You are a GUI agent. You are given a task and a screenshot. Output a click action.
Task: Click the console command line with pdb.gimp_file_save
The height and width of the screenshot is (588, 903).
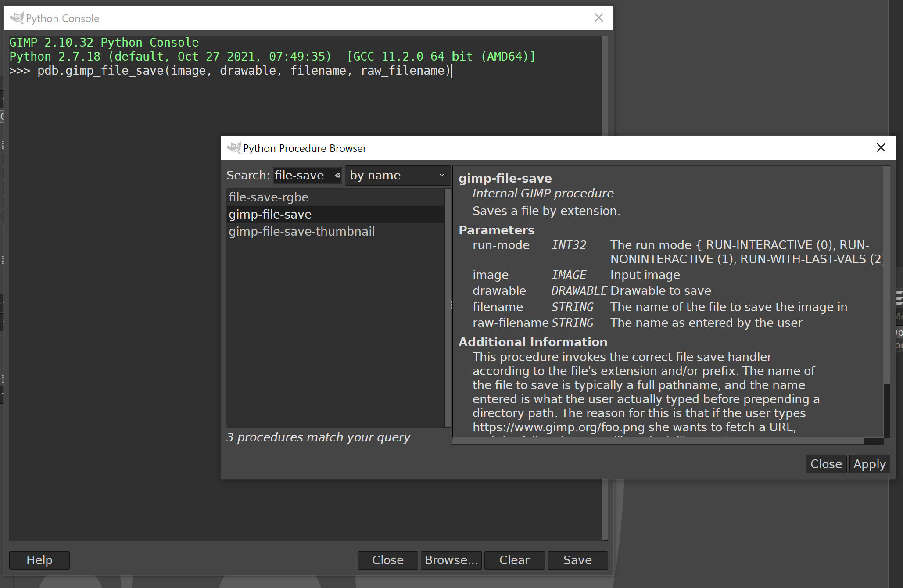pyautogui.click(x=244, y=71)
